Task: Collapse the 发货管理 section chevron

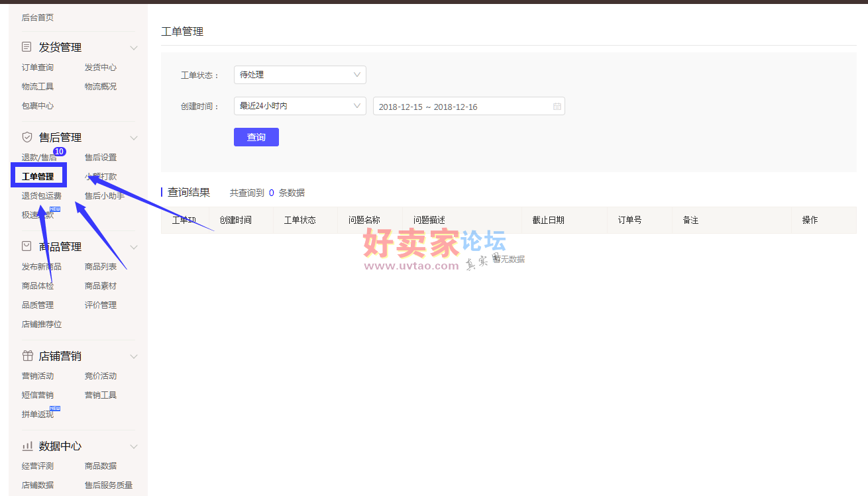Action: click(x=133, y=48)
